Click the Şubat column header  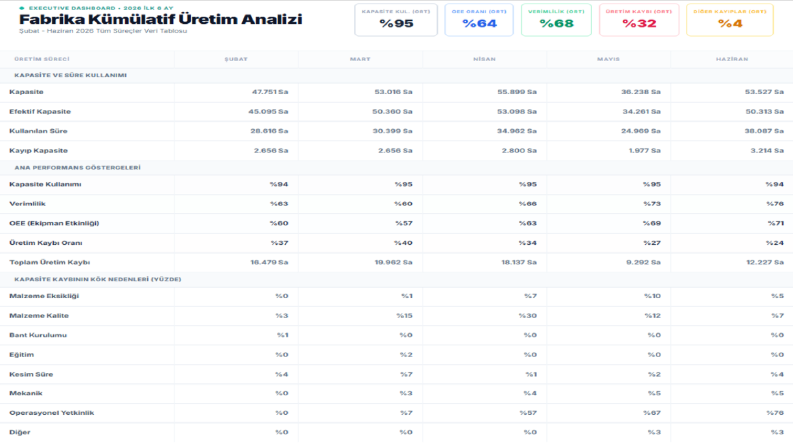tap(236, 59)
